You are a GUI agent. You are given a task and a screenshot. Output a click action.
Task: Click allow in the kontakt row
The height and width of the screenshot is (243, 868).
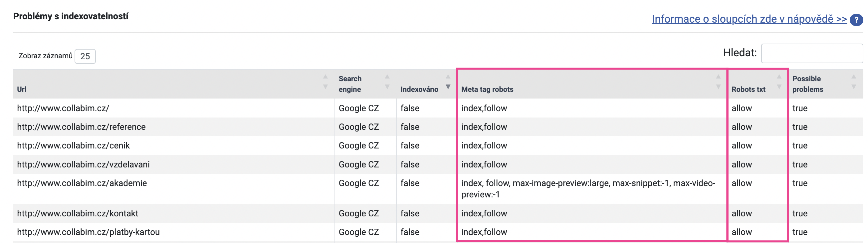[x=742, y=213]
